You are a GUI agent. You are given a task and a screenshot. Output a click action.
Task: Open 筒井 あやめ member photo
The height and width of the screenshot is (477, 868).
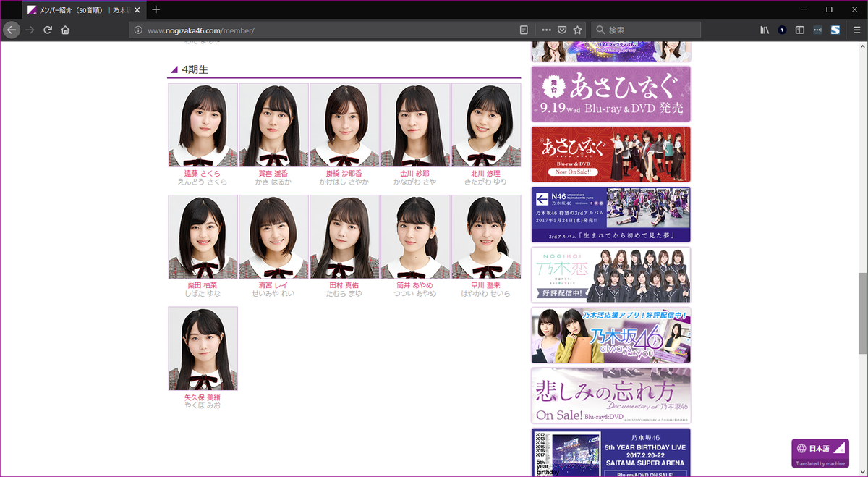(x=415, y=237)
